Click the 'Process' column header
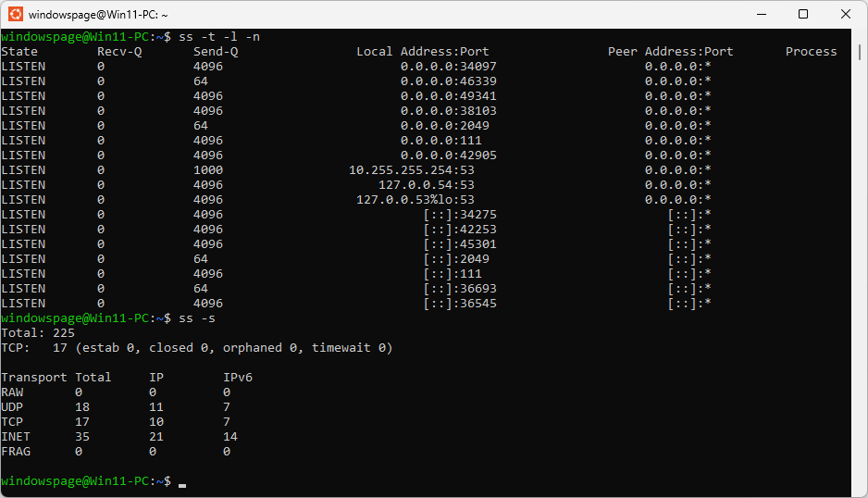The height and width of the screenshot is (498, 868). click(812, 52)
